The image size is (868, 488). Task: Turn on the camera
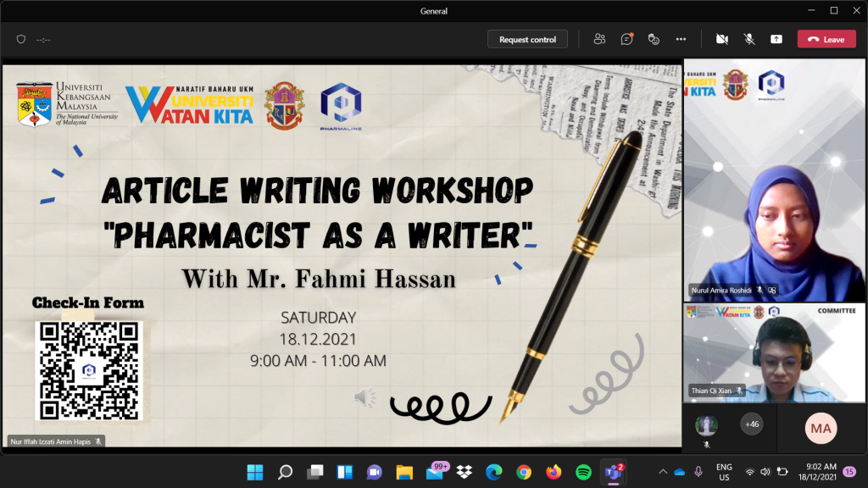pyautogui.click(x=722, y=39)
